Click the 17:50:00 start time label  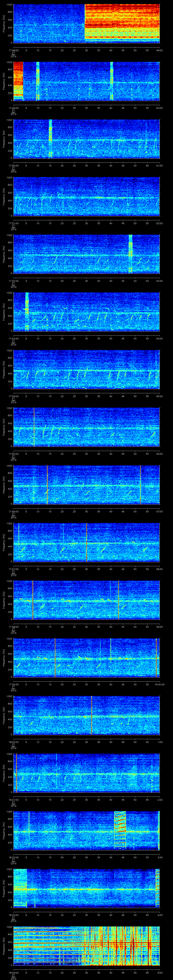point(13,166)
